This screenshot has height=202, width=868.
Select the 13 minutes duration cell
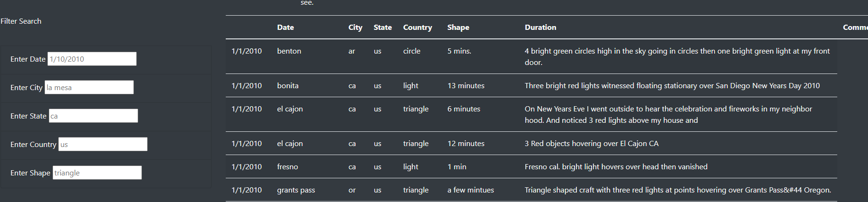466,86
